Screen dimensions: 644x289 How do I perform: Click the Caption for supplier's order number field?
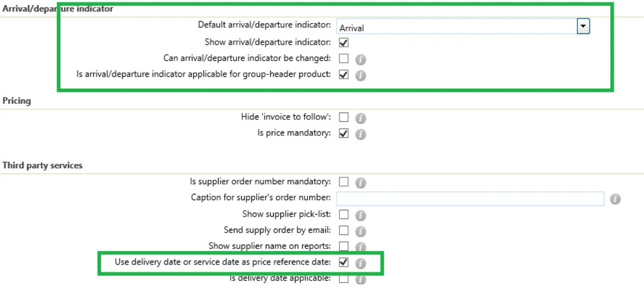pos(470,199)
